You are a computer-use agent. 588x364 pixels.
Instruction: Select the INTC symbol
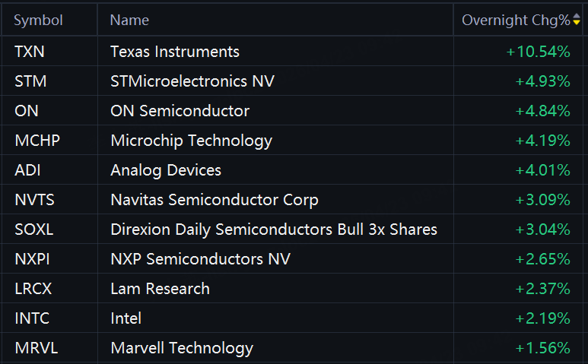pos(32,318)
